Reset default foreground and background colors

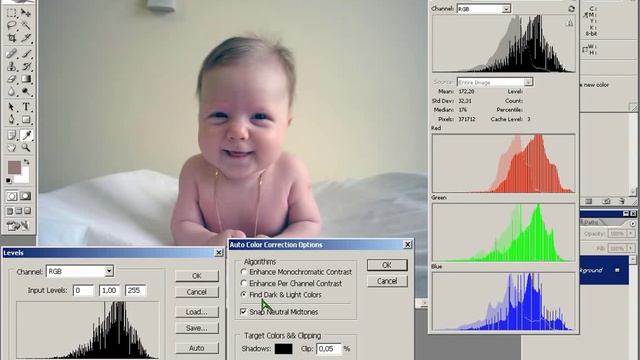tap(9, 180)
